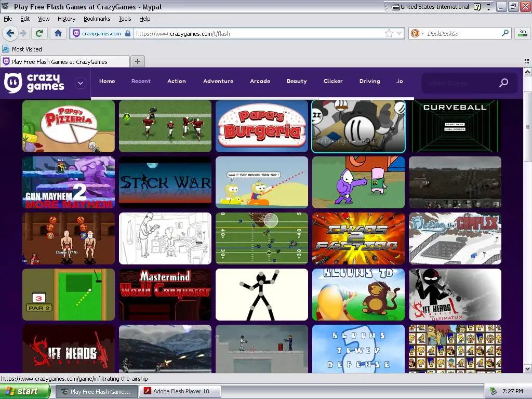The image size is (532, 399).
Task: Browse the Adventure category
Action: (218, 81)
